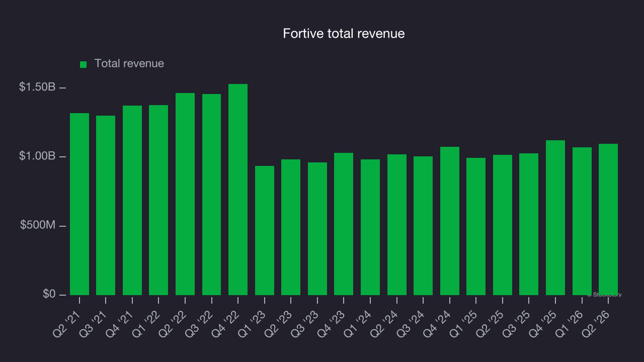644x362 pixels.
Task: Select the Q2 '25 revenue bar
Action: 503,225
